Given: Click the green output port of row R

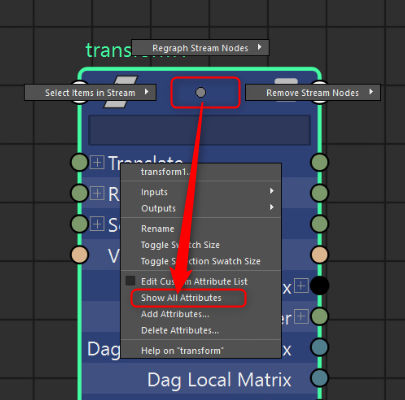Looking at the screenshot, I should click(319, 193).
